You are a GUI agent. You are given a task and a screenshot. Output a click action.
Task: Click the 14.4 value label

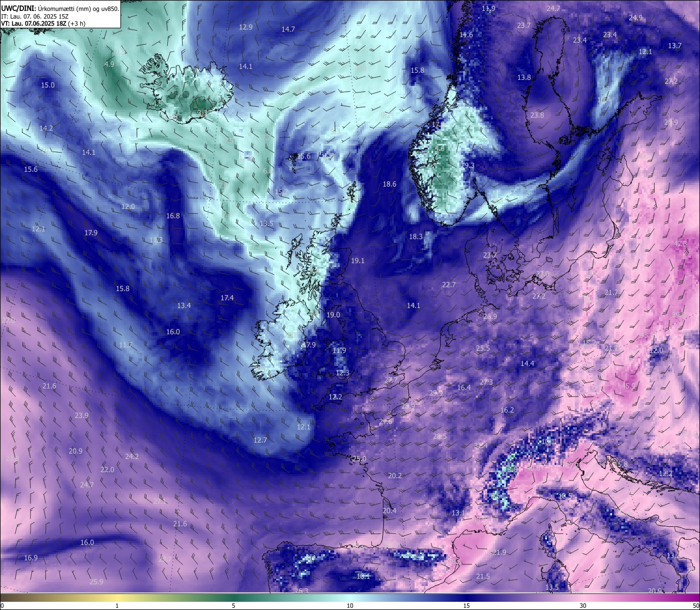click(x=527, y=363)
